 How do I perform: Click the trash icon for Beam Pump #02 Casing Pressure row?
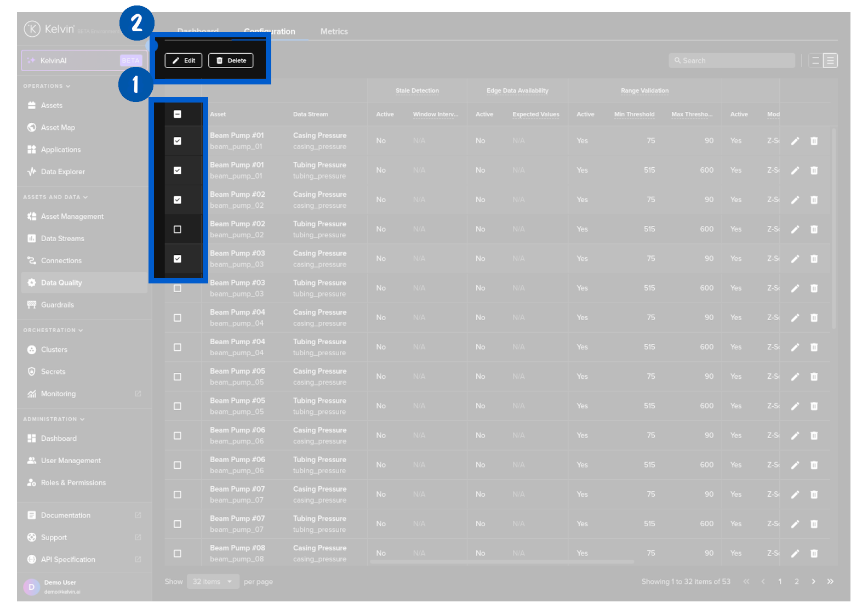click(x=814, y=200)
